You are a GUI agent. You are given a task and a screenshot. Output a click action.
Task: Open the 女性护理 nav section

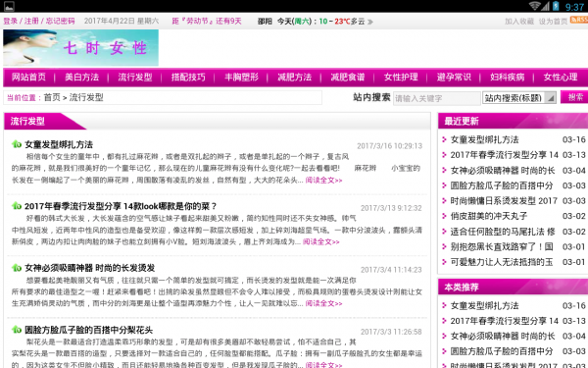click(401, 77)
